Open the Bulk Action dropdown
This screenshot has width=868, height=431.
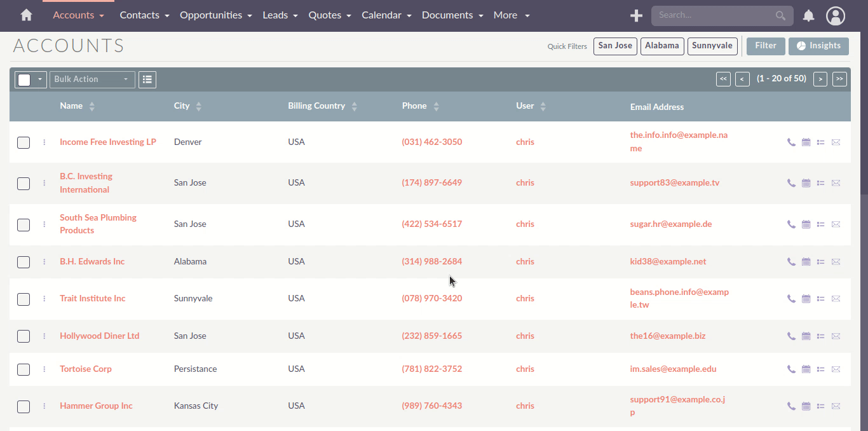[92, 79]
